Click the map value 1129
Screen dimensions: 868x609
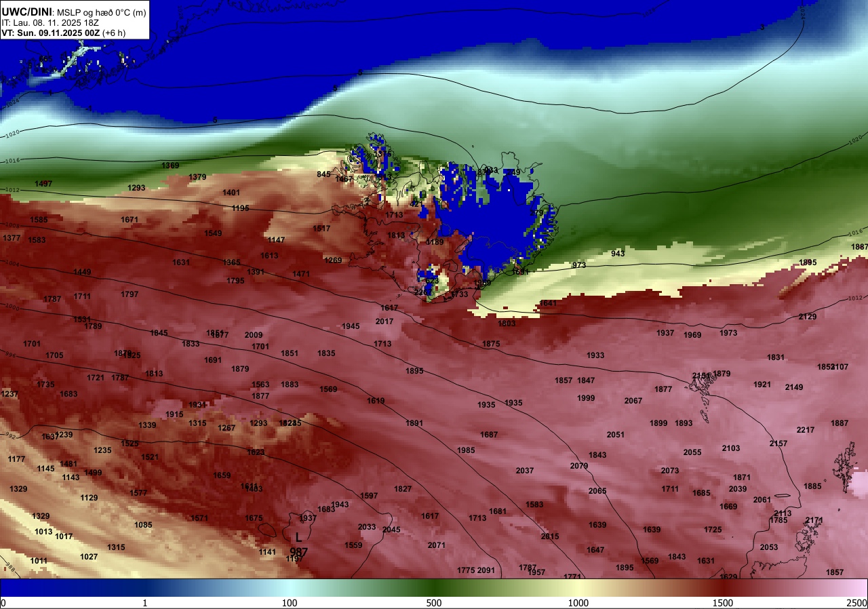point(89,498)
